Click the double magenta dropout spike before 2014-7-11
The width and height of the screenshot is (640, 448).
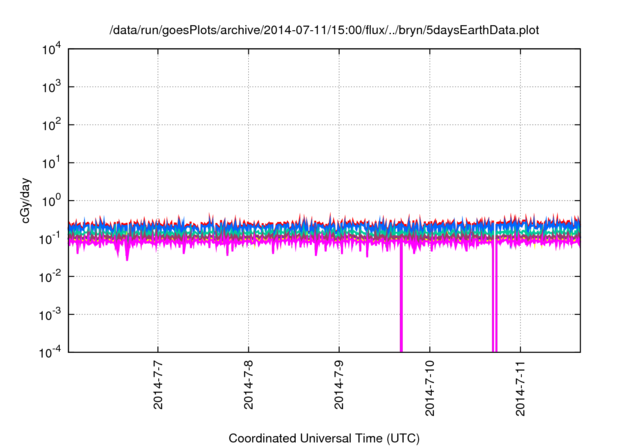tap(495, 298)
